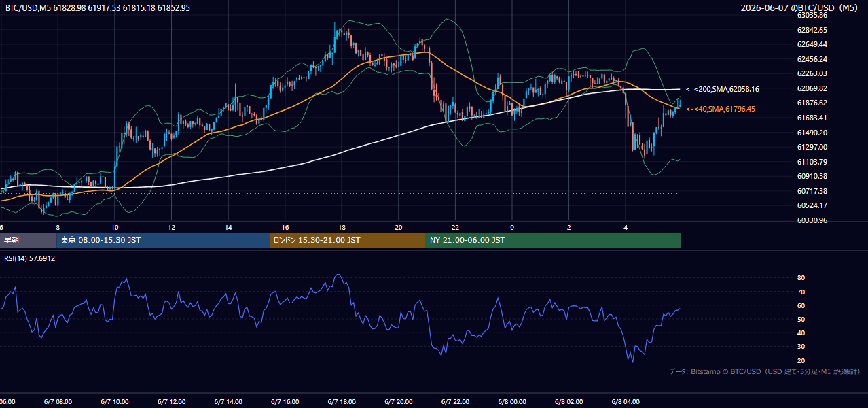The height and width of the screenshot is (408, 868).
Task: Click the 6/8 00:00 date axis label
Action: click(x=512, y=402)
